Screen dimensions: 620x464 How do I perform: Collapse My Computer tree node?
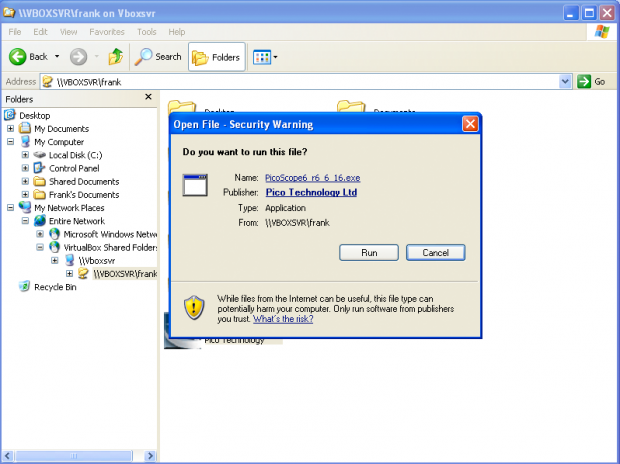pos(10,142)
